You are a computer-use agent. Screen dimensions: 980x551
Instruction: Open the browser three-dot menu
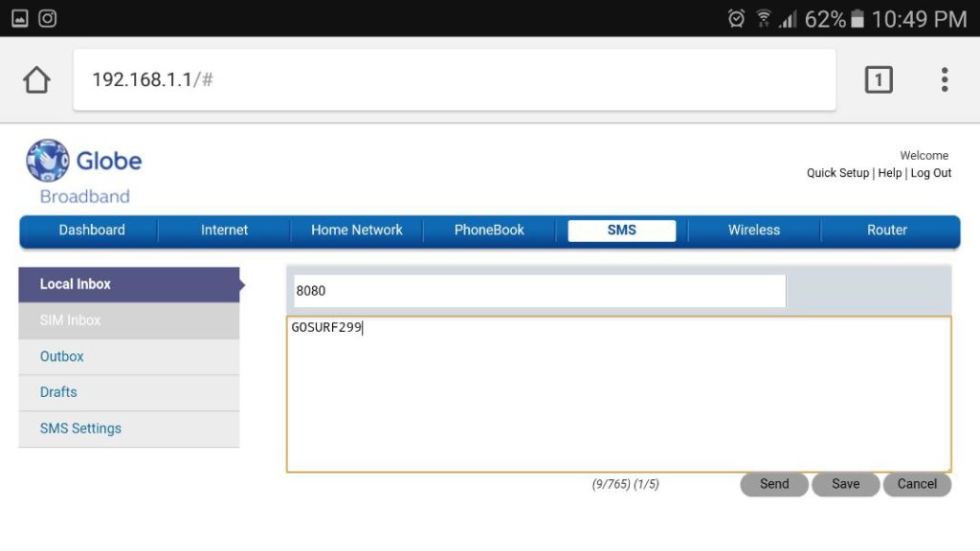945,80
